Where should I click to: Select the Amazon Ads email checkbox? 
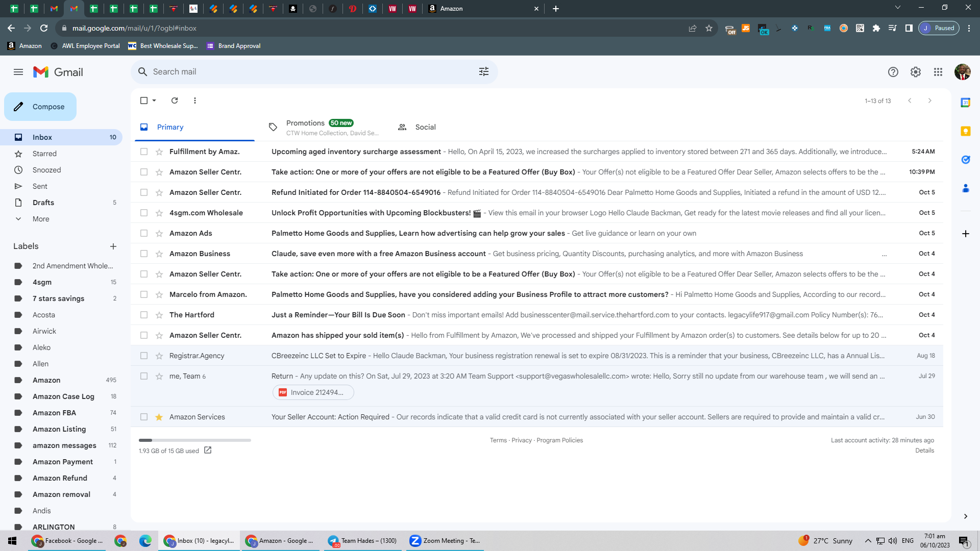pos(144,233)
